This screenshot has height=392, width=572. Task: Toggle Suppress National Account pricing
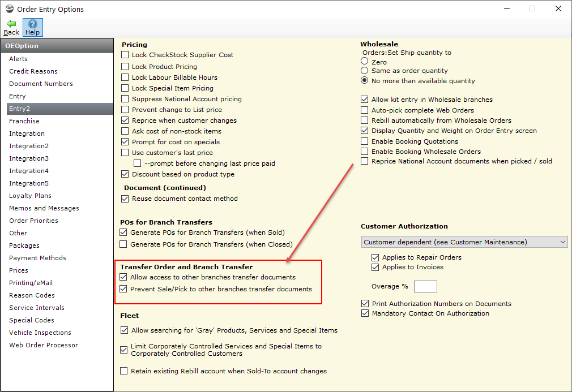click(125, 99)
